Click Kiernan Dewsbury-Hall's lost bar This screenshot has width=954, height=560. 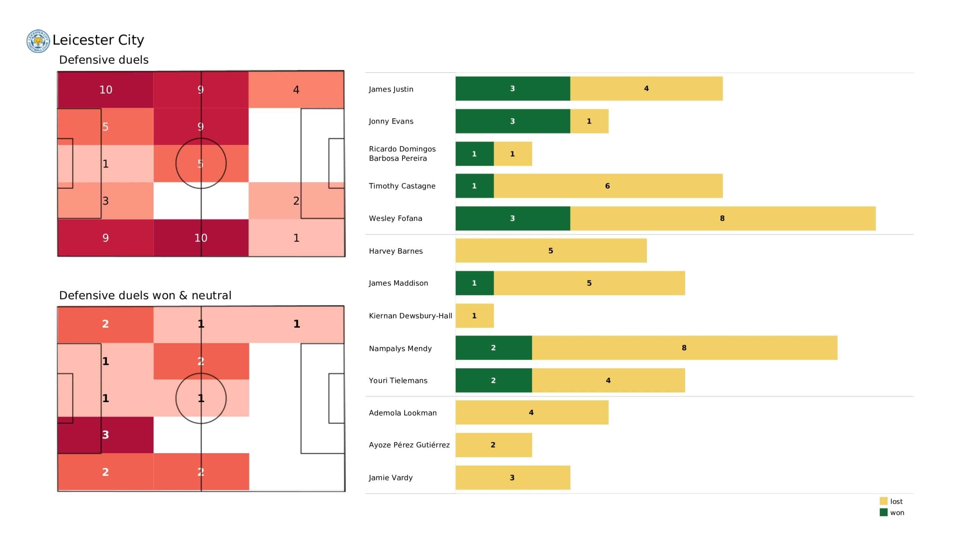tap(474, 316)
